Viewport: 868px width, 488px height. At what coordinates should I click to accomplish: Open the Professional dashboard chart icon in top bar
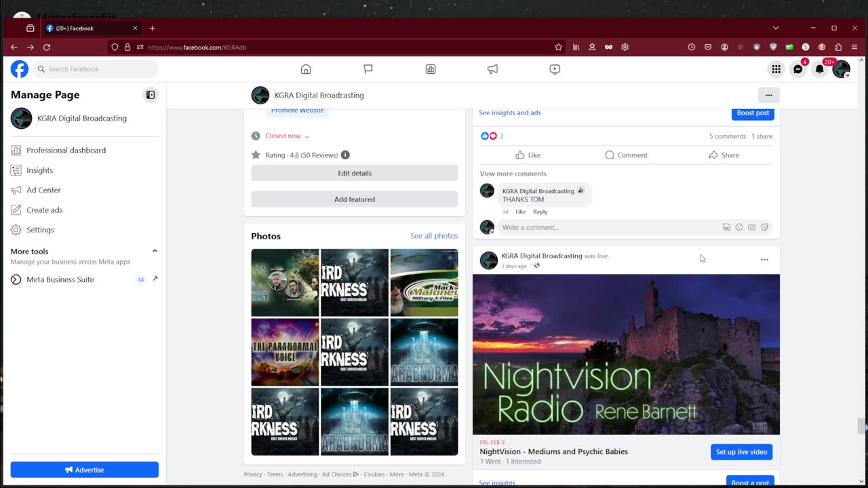pos(431,69)
